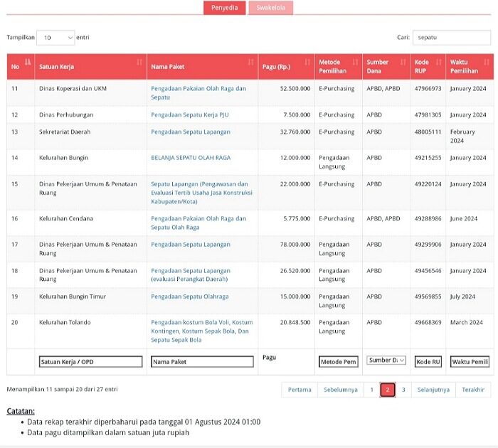Image resolution: width=498 pixels, height=448 pixels.
Task: Click the Nama Paket filter field
Action: click(x=202, y=362)
